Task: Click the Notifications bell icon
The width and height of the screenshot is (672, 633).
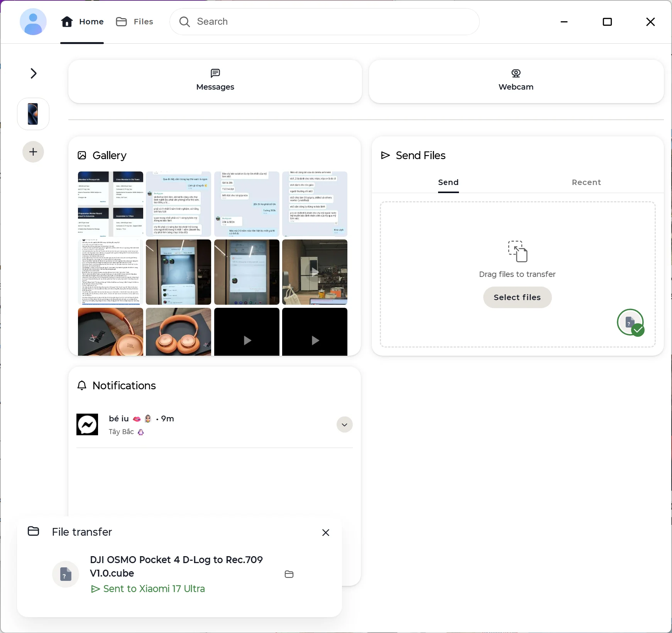Action: (x=82, y=385)
